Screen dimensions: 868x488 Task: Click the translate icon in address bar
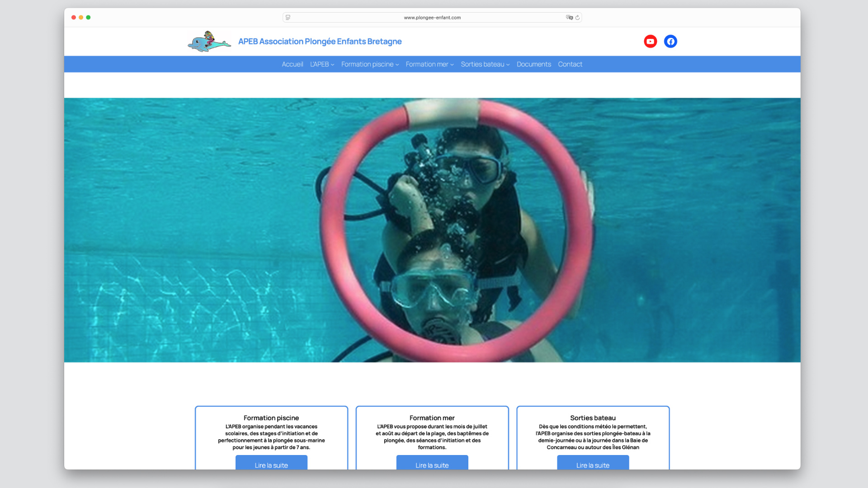pos(569,18)
